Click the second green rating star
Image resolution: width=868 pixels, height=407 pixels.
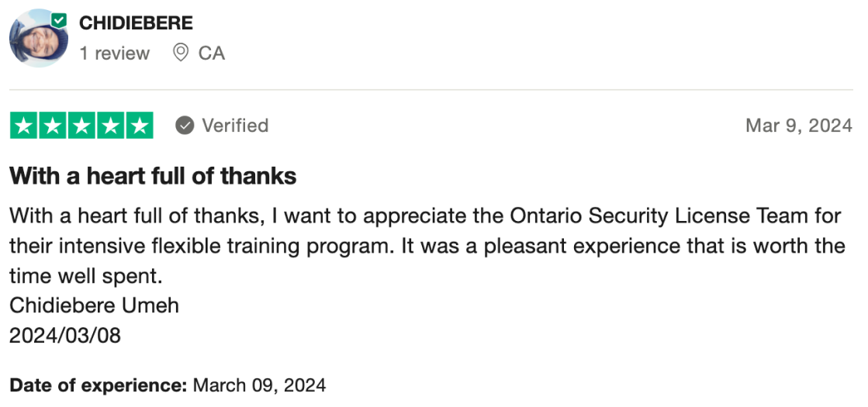(x=53, y=126)
